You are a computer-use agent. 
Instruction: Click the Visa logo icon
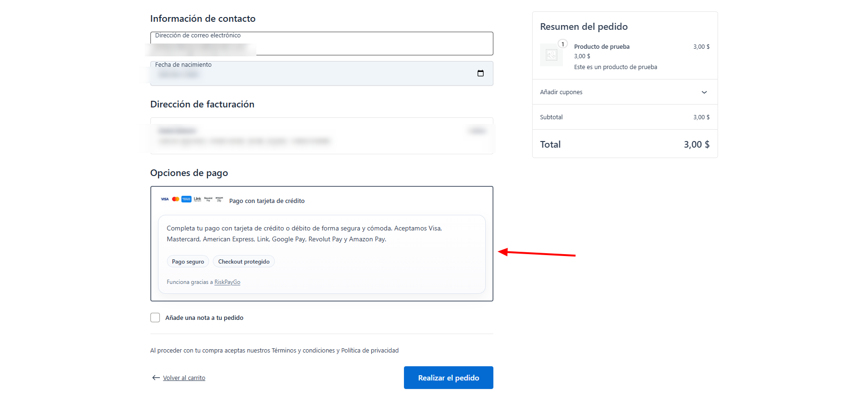(x=165, y=199)
